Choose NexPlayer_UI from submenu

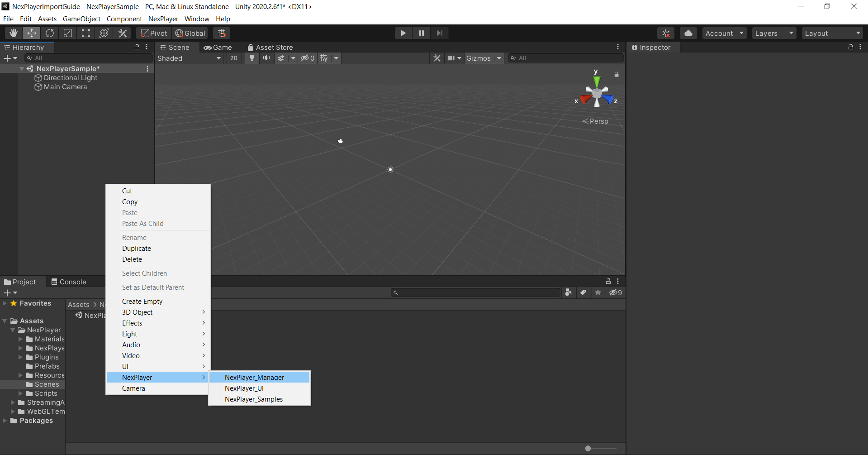click(260, 388)
